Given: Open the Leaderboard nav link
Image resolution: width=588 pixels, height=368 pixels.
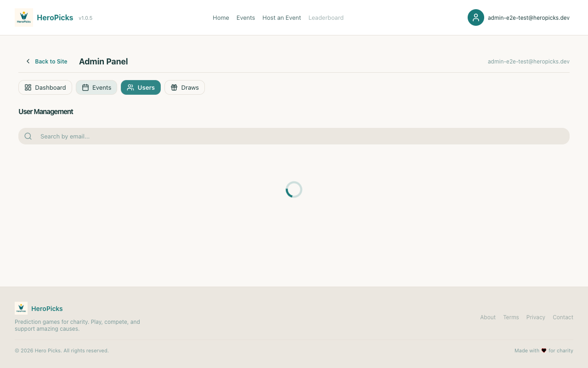Looking at the screenshot, I should (326, 17).
